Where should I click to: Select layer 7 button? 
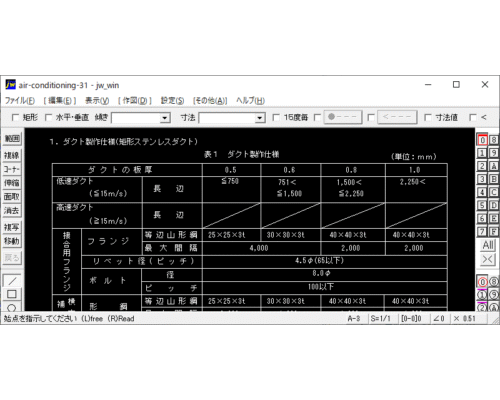[x=482, y=231]
